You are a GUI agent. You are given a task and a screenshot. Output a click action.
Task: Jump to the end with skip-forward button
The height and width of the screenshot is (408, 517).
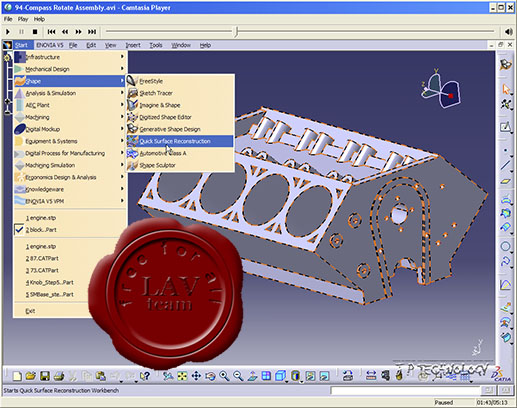92,32
